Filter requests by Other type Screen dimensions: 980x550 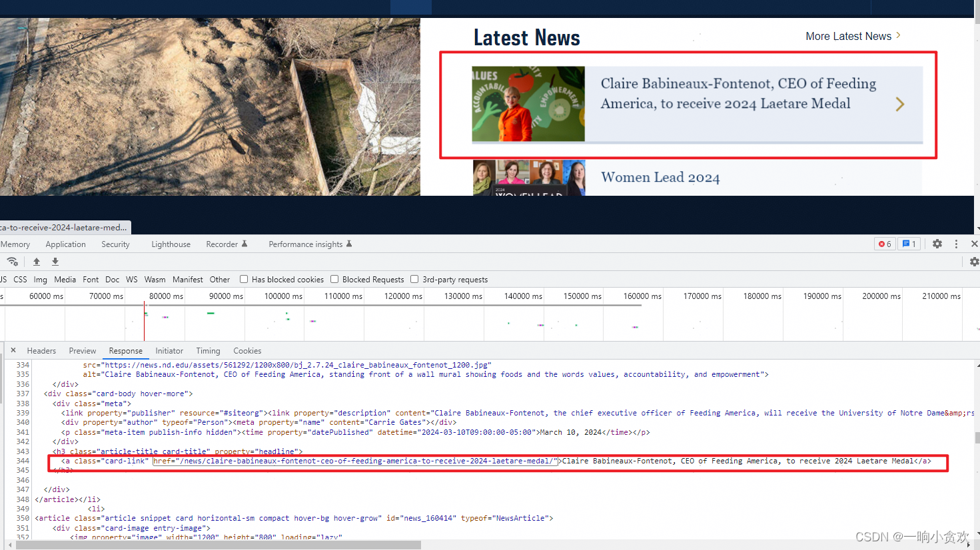pyautogui.click(x=220, y=280)
